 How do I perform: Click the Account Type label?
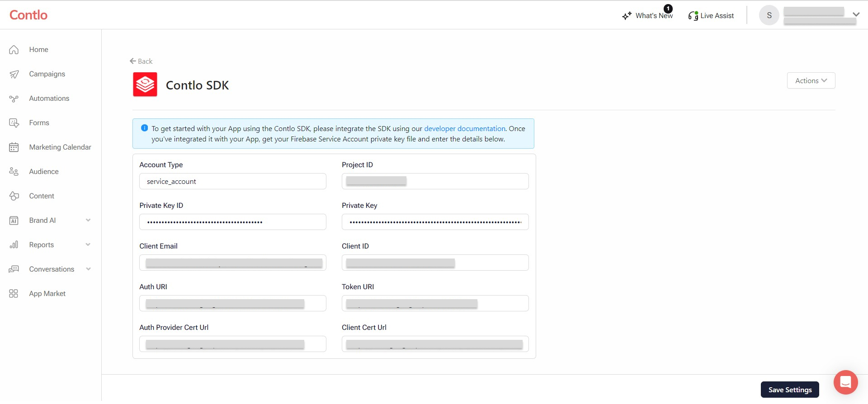click(161, 165)
